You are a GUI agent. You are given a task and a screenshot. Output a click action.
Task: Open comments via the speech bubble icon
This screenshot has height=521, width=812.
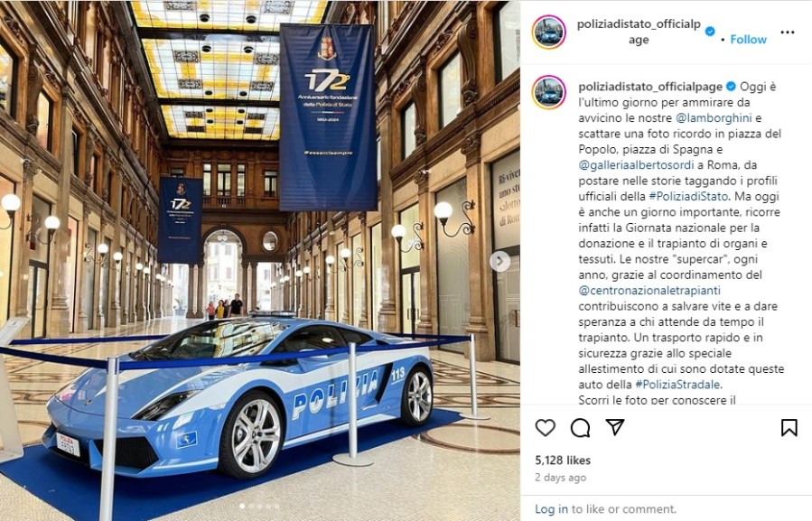tap(580, 428)
